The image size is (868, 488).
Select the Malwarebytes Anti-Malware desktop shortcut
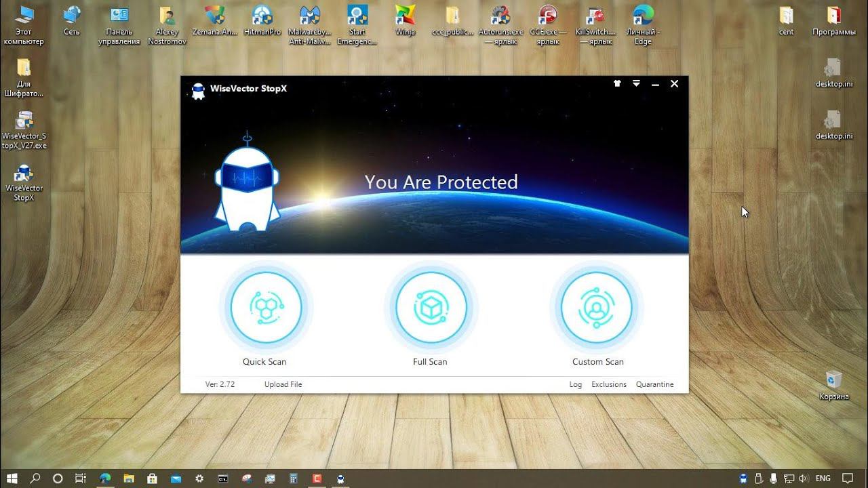[x=310, y=26]
